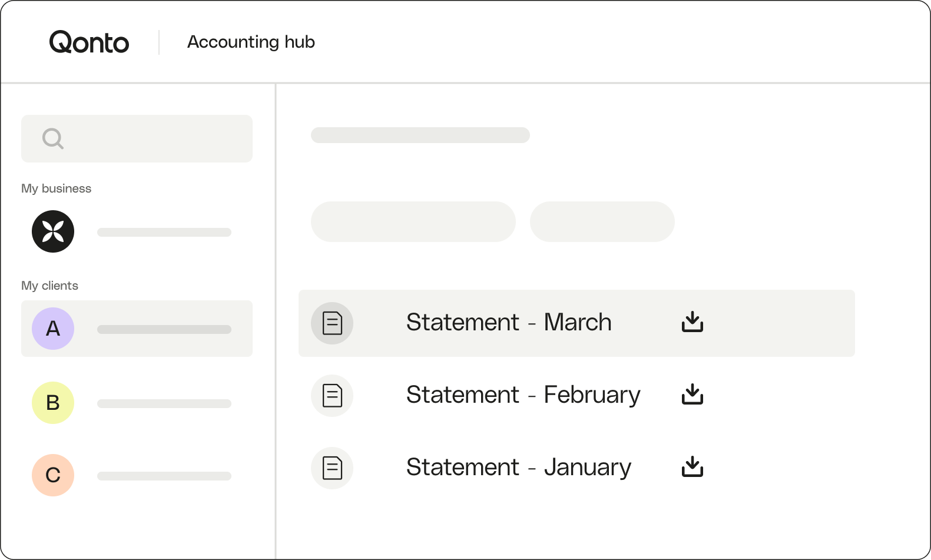Click the magnifying glass search icon
931x560 pixels.
point(53,139)
